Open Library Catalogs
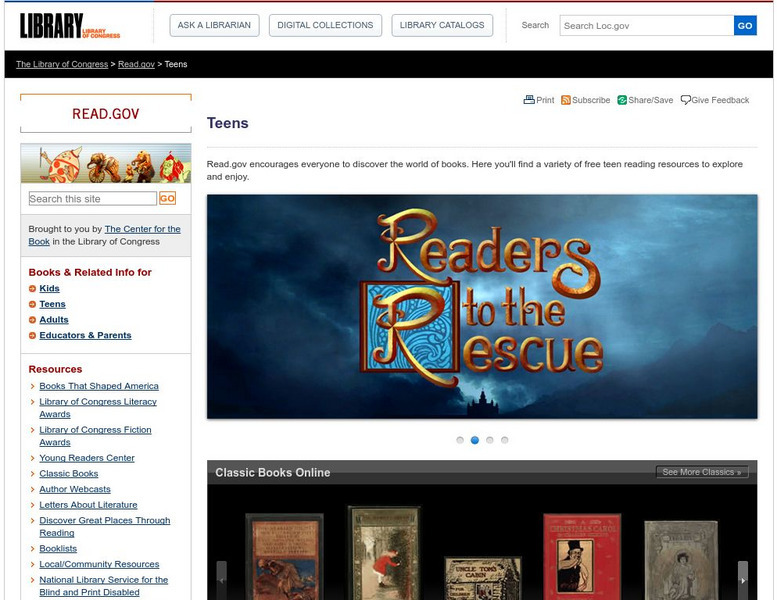The width and height of the screenshot is (777, 600). click(x=442, y=25)
